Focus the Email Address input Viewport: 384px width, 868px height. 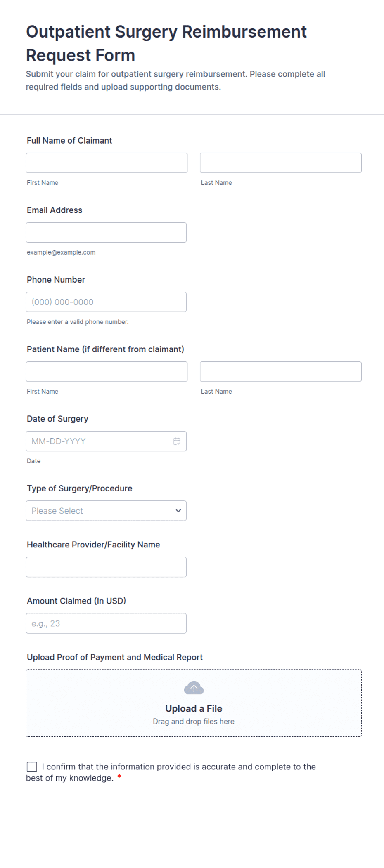[x=106, y=233]
